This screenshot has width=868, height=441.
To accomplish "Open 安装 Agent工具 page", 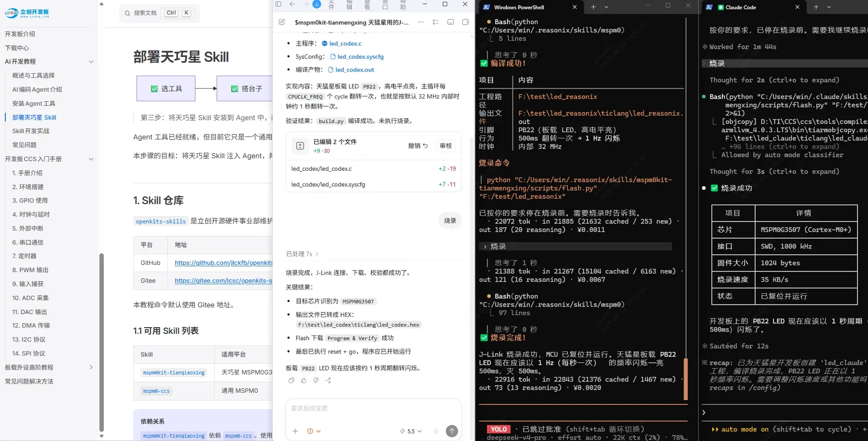I will tap(34, 103).
